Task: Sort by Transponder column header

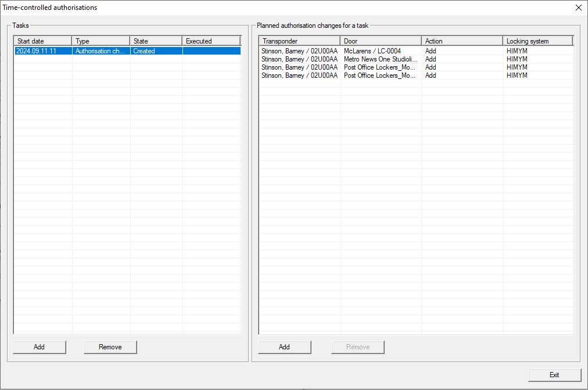Action: click(x=299, y=41)
